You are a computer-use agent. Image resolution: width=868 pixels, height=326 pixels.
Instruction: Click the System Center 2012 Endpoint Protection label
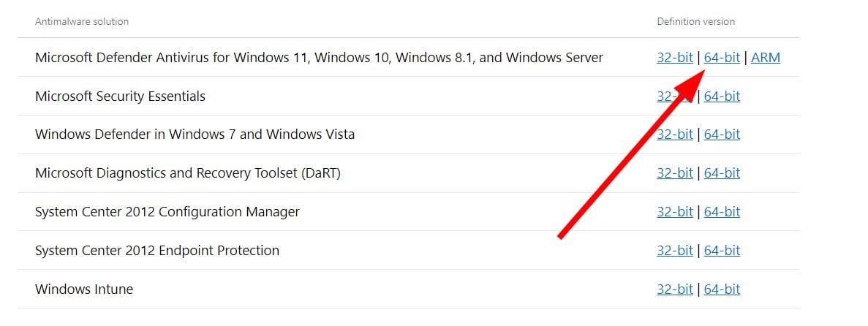(157, 251)
